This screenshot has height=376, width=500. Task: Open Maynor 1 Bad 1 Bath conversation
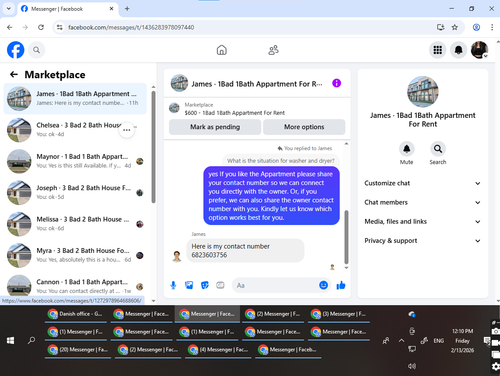(x=75, y=161)
